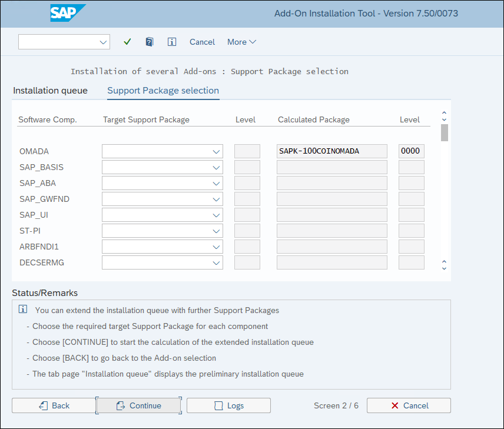504x429 pixels.
Task: Click the DECSERMG calculated package field
Action: (332, 262)
